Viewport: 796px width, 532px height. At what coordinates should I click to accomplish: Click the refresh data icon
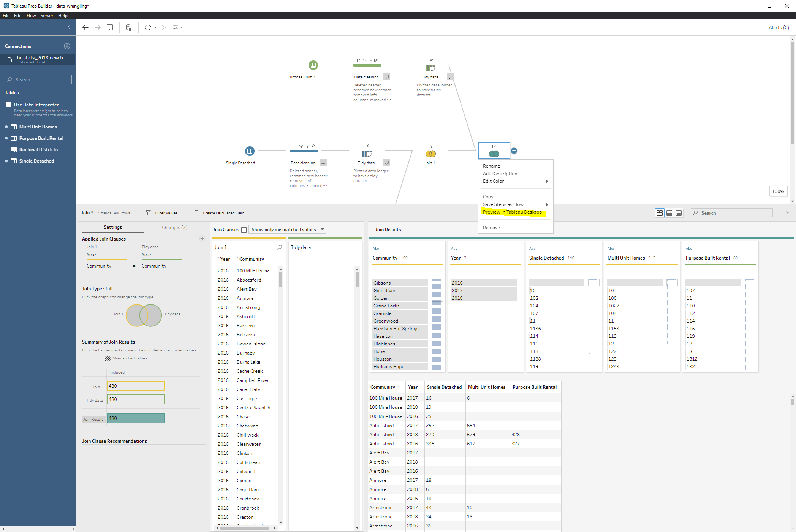click(148, 27)
